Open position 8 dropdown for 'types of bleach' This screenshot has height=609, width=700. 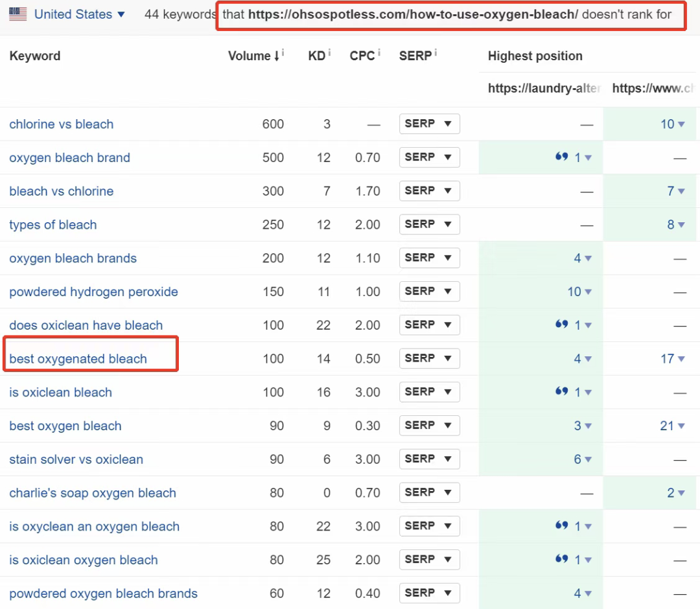tap(675, 224)
